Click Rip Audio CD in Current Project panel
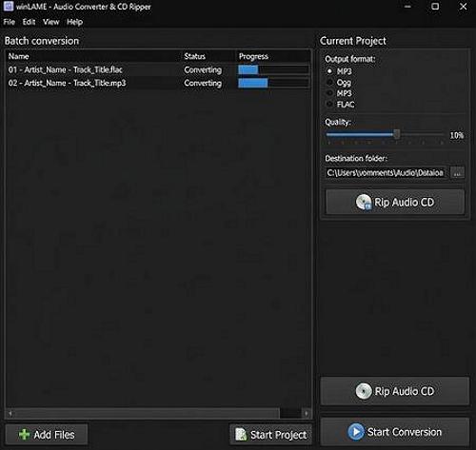476x450 pixels. tap(395, 202)
